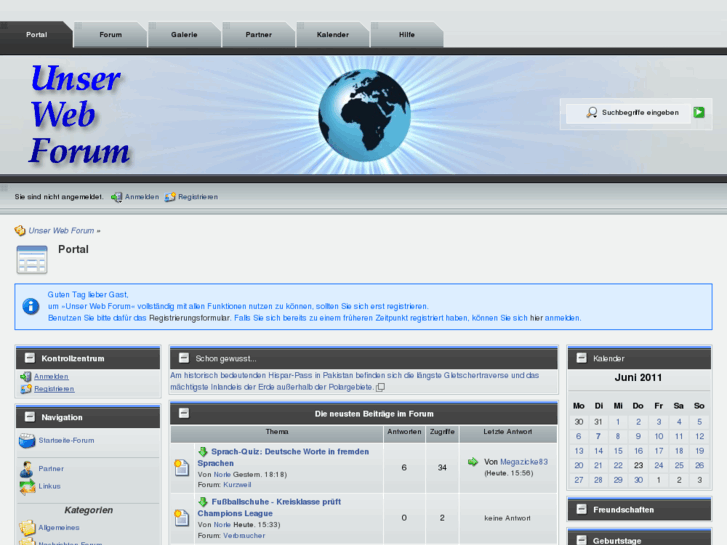Viewport: 727px width, 545px height.
Task: Open the Forum tab
Action: (x=110, y=35)
